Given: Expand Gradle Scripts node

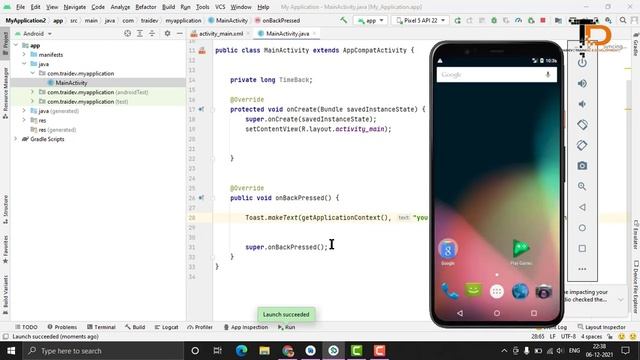Looking at the screenshot, I should [16, 139].
